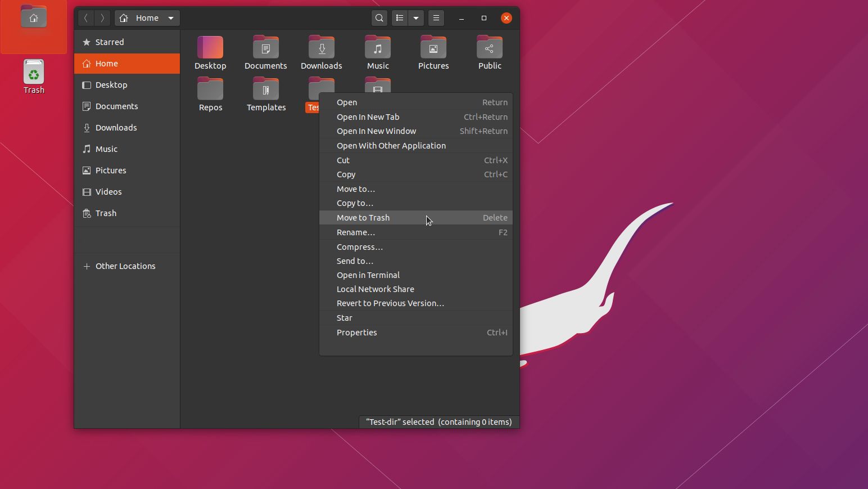The image size is (868, 489).
Task: Open the hamburger menu icon
Action: point(436,18)
